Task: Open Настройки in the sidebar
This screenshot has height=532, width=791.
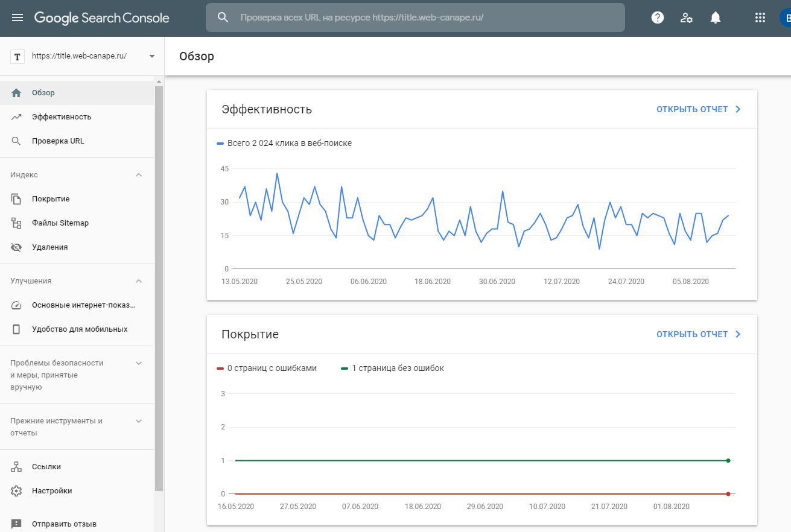Action: pyautogui.click(x=77, y=491)
